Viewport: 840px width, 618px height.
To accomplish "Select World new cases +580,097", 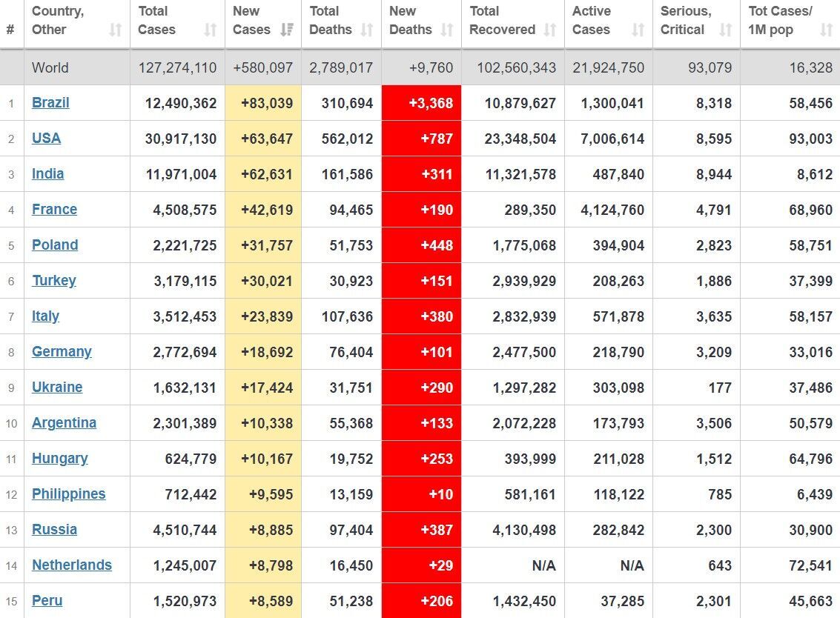I will [x=263, y=67].
